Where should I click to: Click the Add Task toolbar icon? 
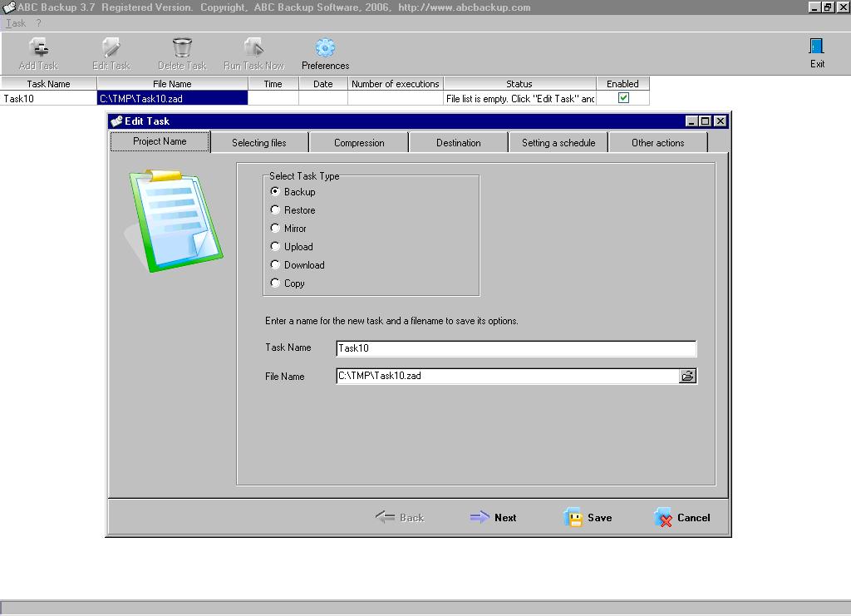38,47
